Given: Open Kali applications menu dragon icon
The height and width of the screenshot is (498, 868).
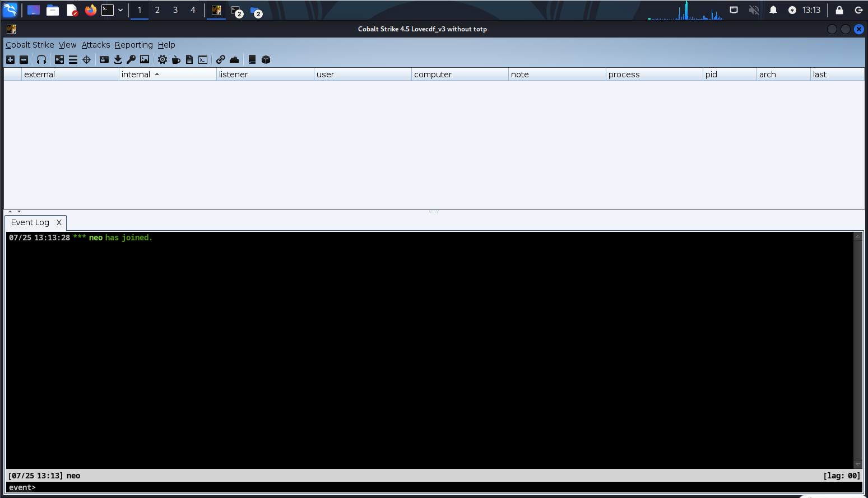Looking at the screenshot, I should 10,10.
